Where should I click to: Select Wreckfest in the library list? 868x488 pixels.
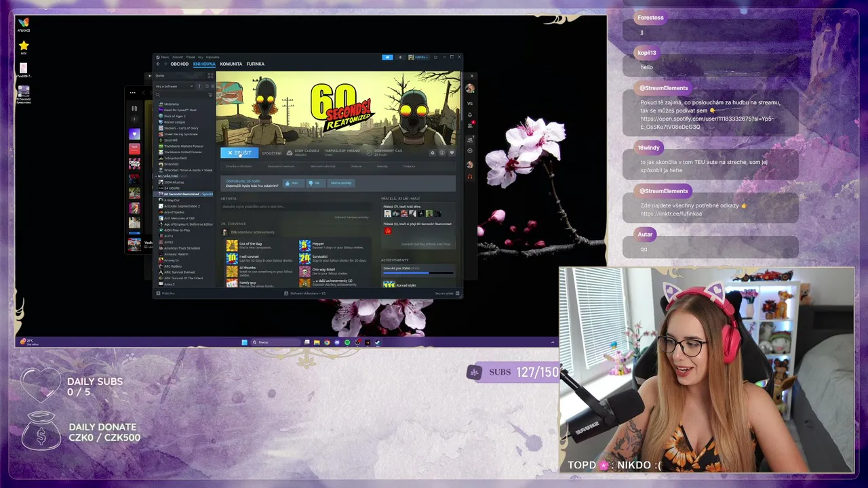[x=169, y=164]
